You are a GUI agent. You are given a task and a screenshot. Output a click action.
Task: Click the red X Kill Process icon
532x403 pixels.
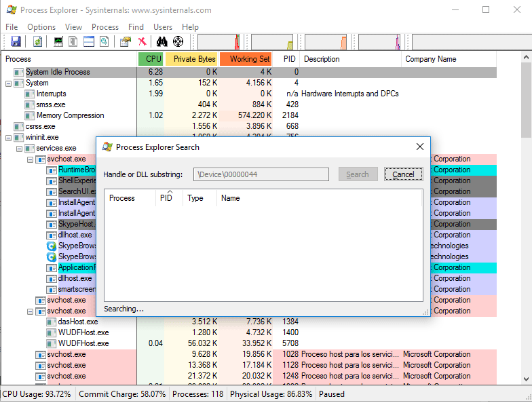coord(142,42)
